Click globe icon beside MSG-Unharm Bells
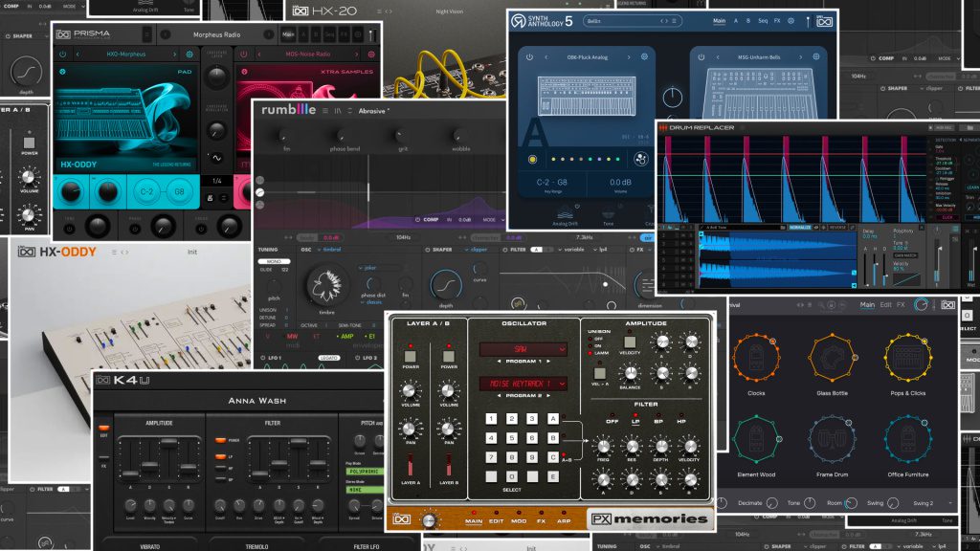Image resolution: width=980 pixels, height=551 pixels. point(815,56)
